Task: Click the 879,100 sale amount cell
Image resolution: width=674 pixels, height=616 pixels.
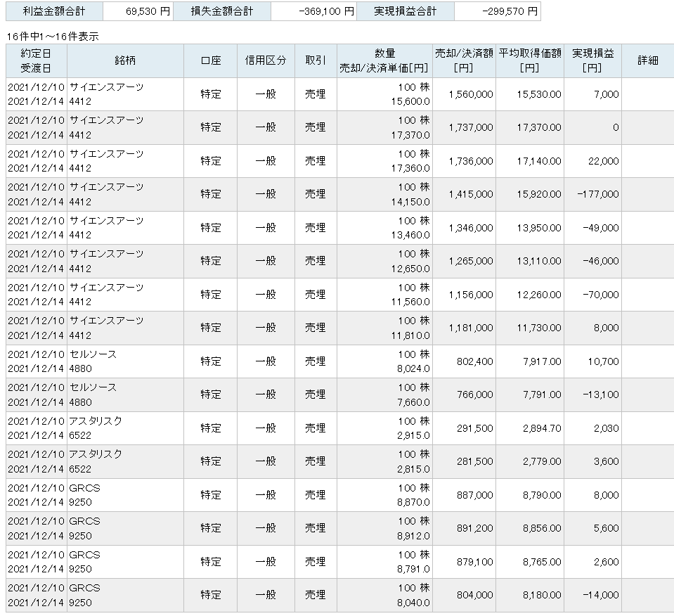Action: (x=464, y=562)
